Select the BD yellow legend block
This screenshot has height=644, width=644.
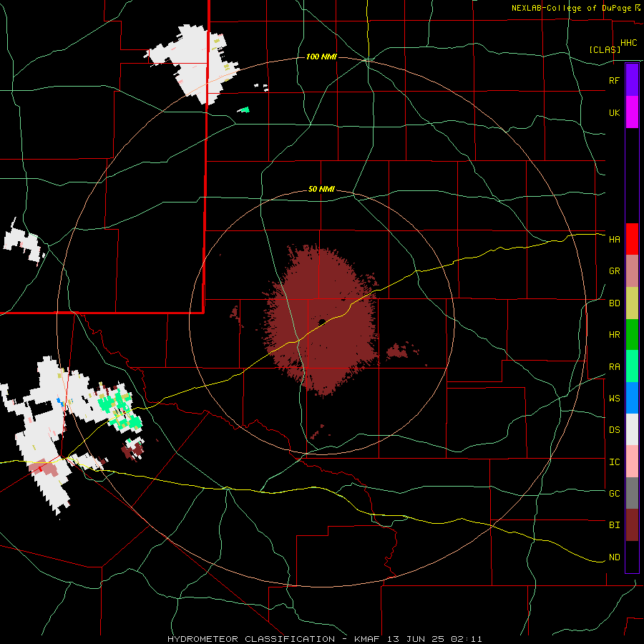(x=632, y=303)
